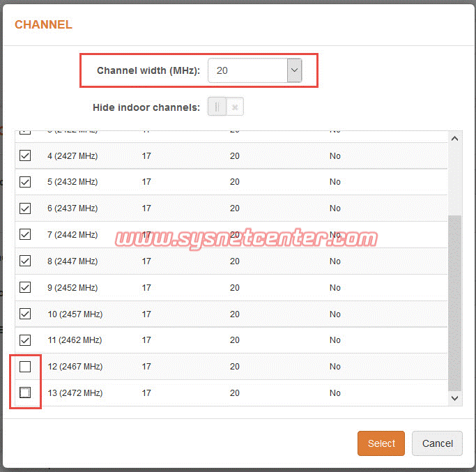Uncheck channel 6 (2437 MHz) checkbox

pyautogui.click(x=25, y=208)
